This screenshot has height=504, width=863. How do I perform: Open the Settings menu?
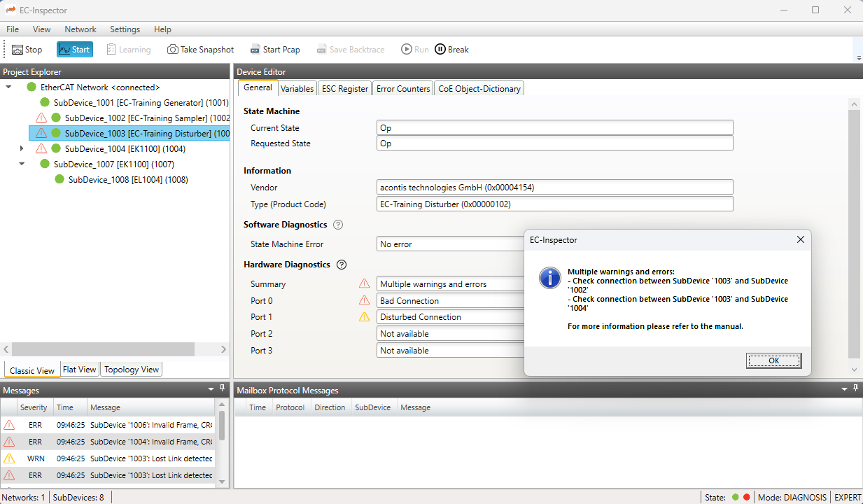(125, 29)
